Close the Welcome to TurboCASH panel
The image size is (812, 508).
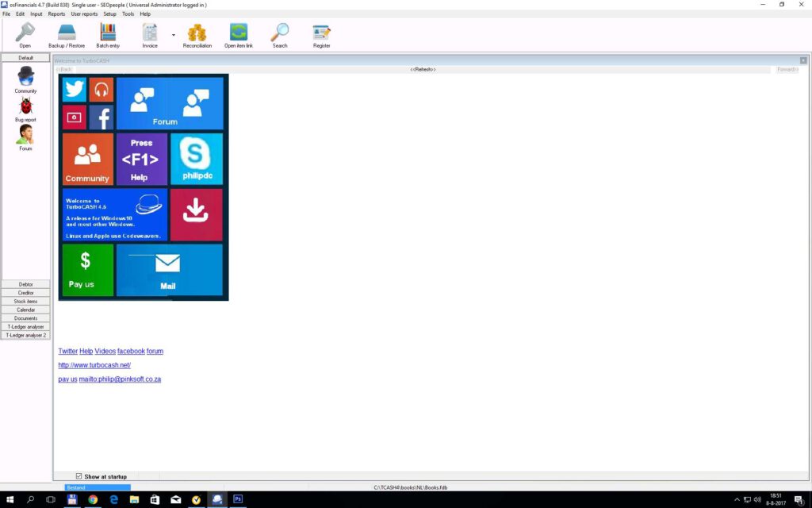802,60
